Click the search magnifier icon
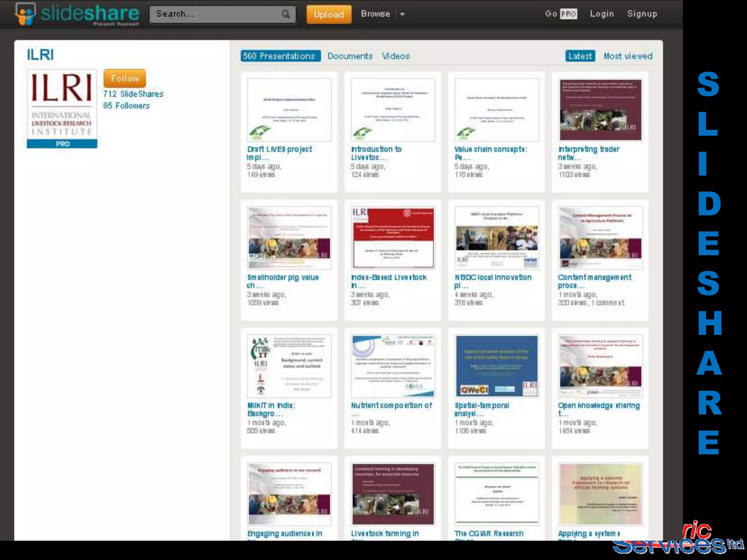 [286, 14]
